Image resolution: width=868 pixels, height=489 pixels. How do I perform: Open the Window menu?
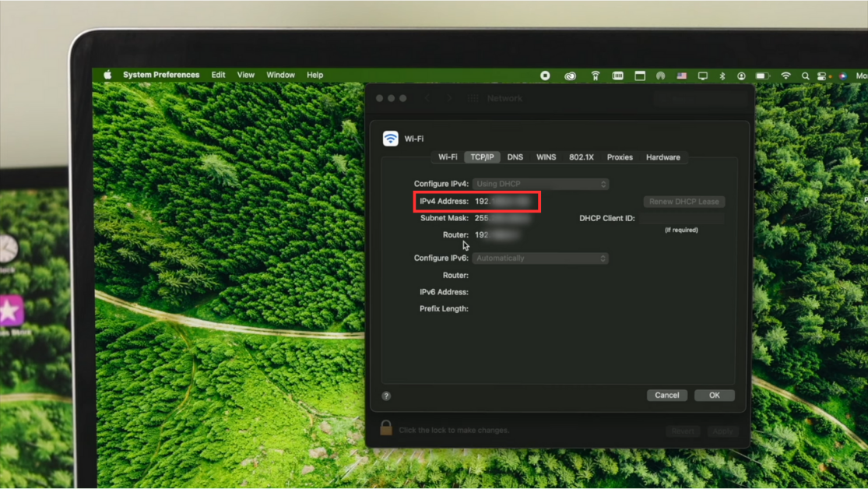[x=281, y=75]
